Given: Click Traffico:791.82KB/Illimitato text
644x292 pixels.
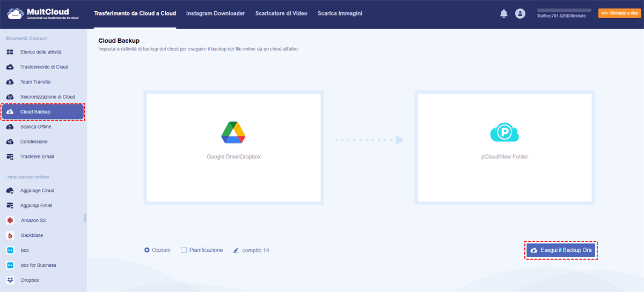Looking at the screenshot, I should [561, 16].
